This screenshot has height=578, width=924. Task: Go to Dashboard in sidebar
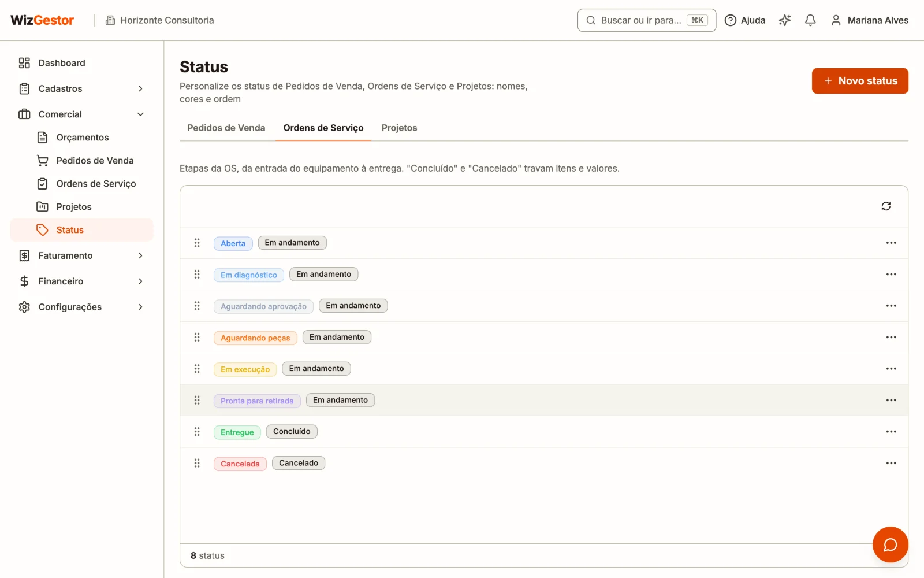point(82,63)
